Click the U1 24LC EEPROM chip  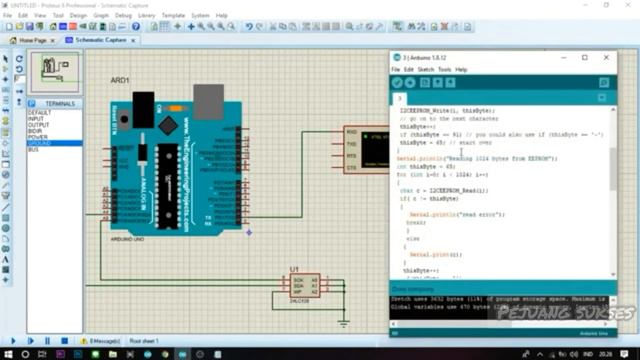[x=304, y=286]
